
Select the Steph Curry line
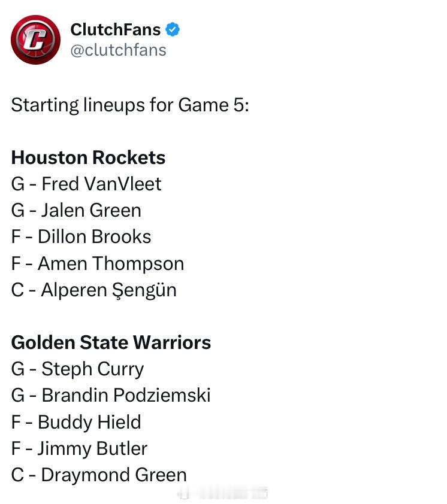coord(77,369)
